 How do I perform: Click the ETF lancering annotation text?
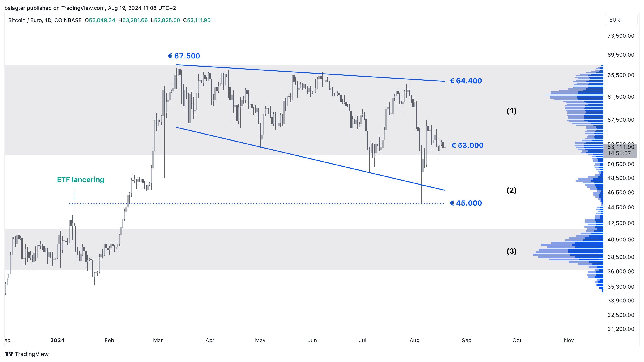pyautogui.click(x=81, y=179)
